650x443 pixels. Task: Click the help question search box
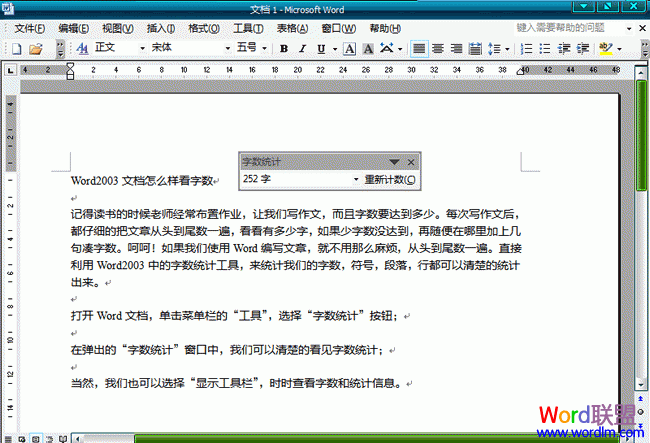(x=569, y=27)
